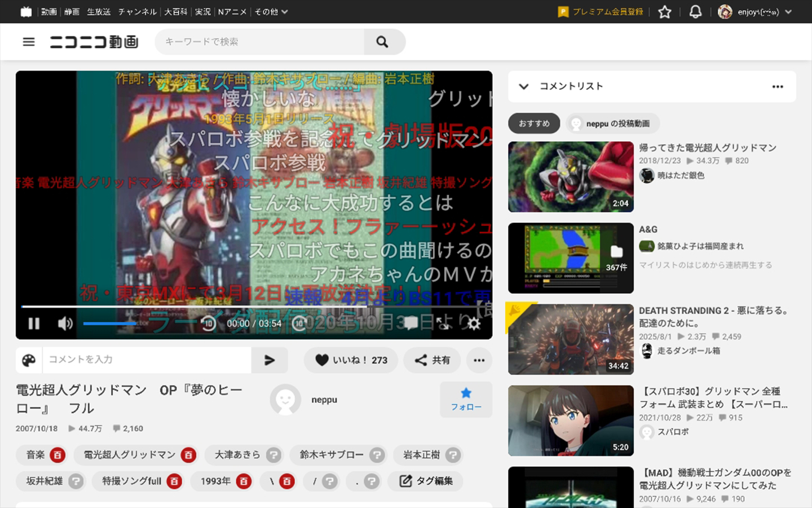Select the 1993年 tag
The width and height of the screenshot is (812, 508).
(215, 481)
